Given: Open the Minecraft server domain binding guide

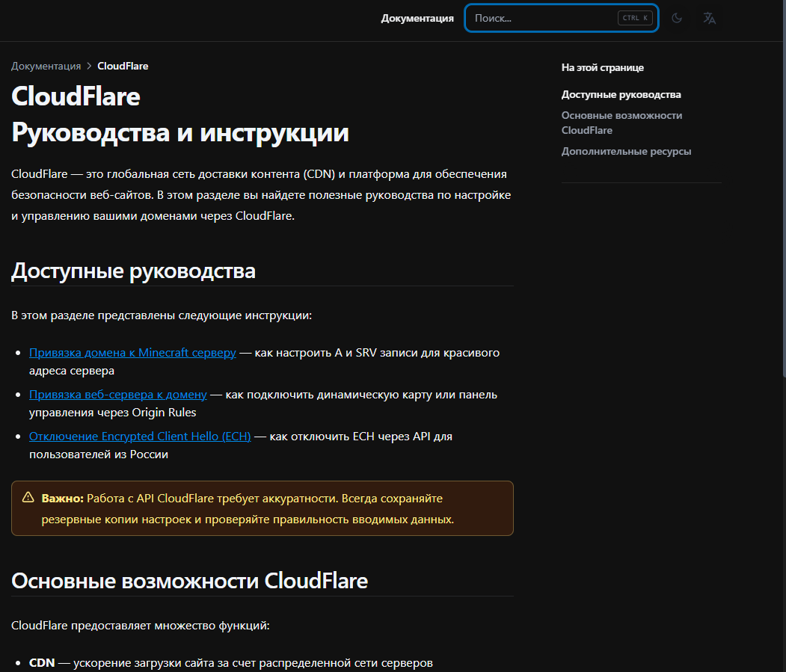Looking at the screenshot, I should [x=132, y=352].
